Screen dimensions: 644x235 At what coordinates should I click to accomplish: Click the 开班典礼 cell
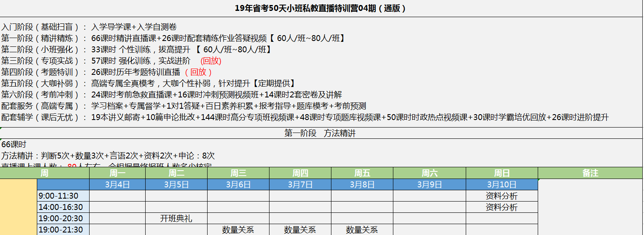[176, 218]
